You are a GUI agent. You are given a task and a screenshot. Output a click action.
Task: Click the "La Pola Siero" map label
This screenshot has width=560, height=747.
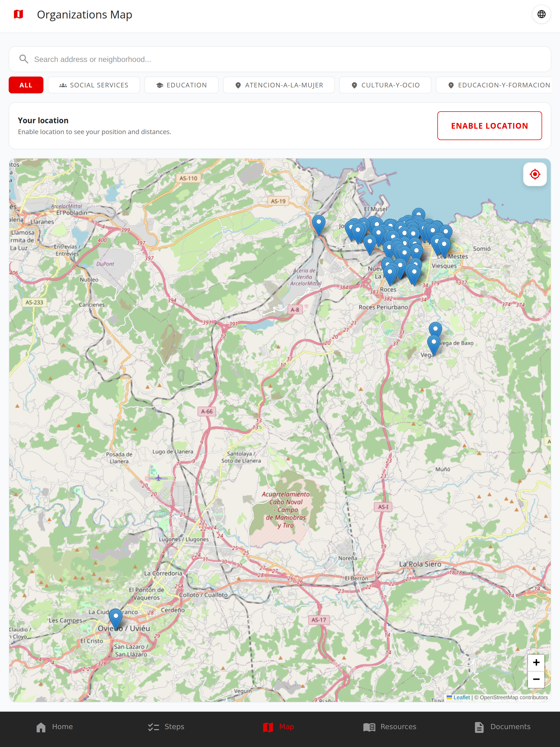(420, 564)
